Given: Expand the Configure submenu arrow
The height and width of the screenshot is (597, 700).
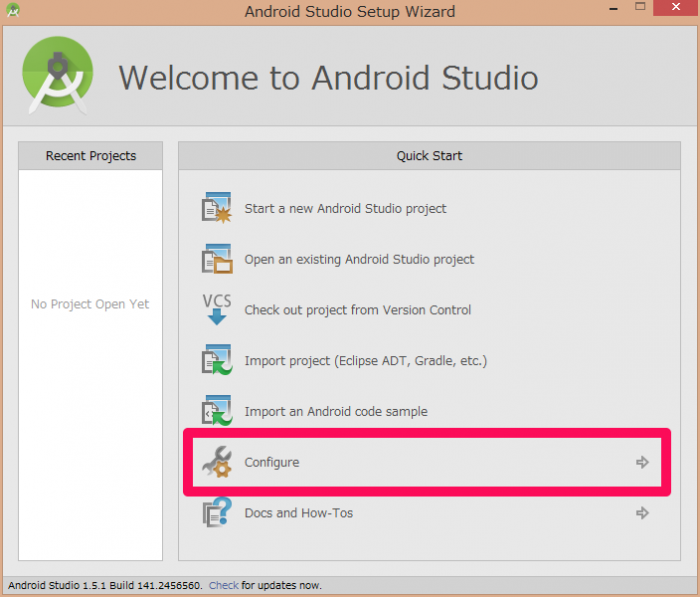Looking at the screenshot, I should [642, 462].
